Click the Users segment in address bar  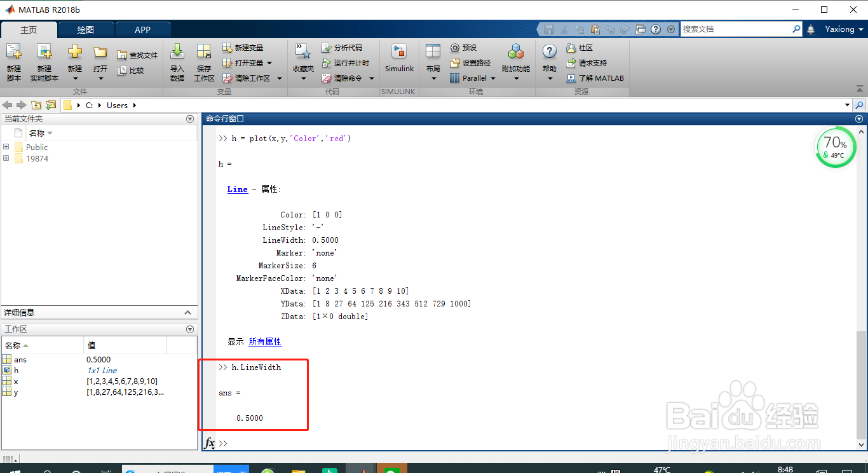(117, 106)
